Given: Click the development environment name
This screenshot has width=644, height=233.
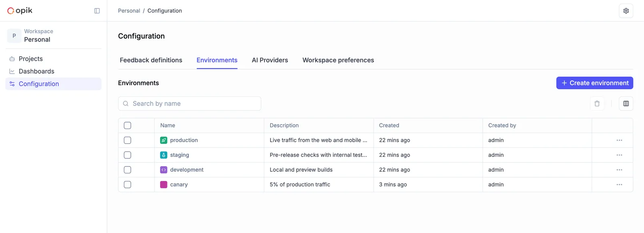Looking at the screenshot, I should 187,170.
